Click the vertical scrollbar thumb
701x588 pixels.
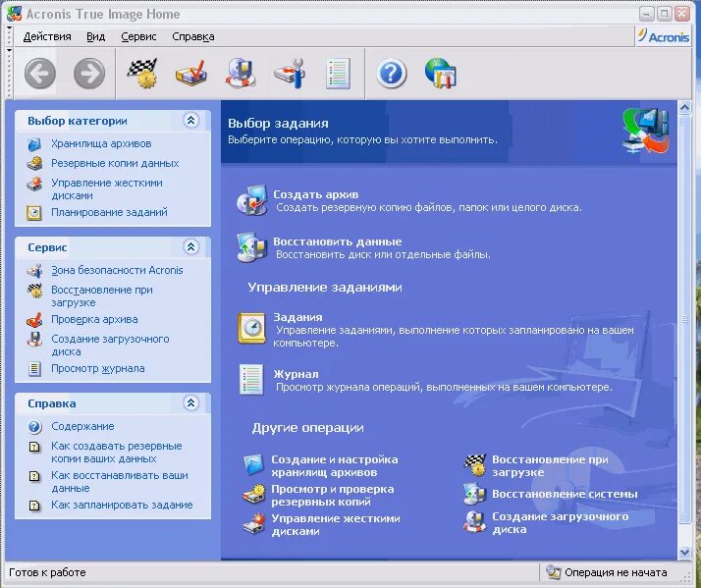click(x=684, y=319)
